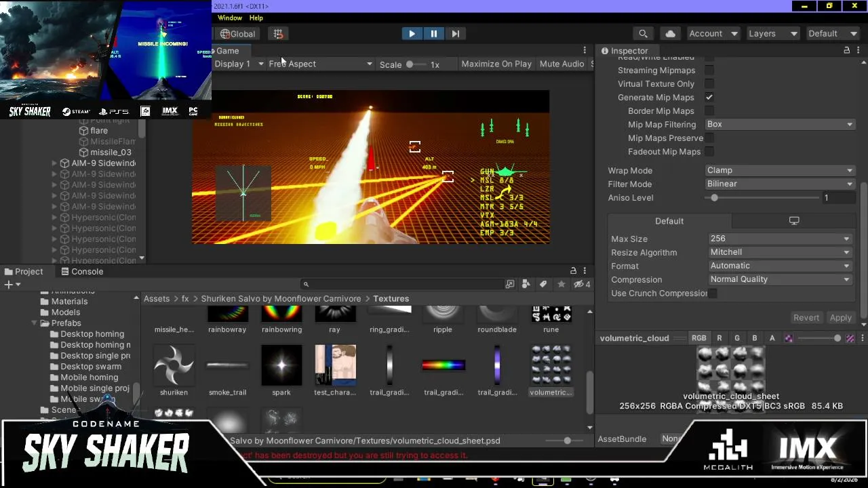Select the ripple texture asset
Viewport: 868px width, 488px height.
pyautogui.click(x=443, y=319)
